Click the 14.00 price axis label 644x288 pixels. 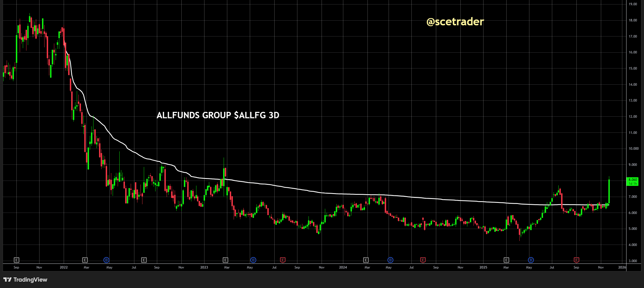pyautogui.click(x=633, y=85)
